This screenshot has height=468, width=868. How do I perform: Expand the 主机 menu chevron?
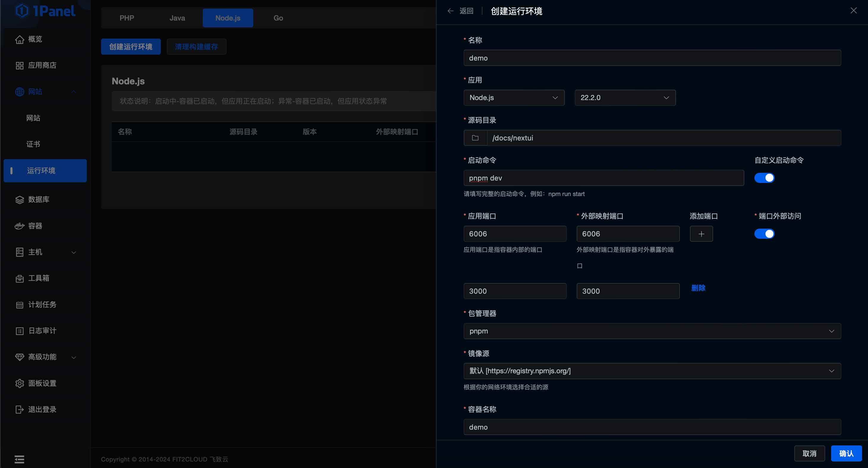tap(73, 252)
